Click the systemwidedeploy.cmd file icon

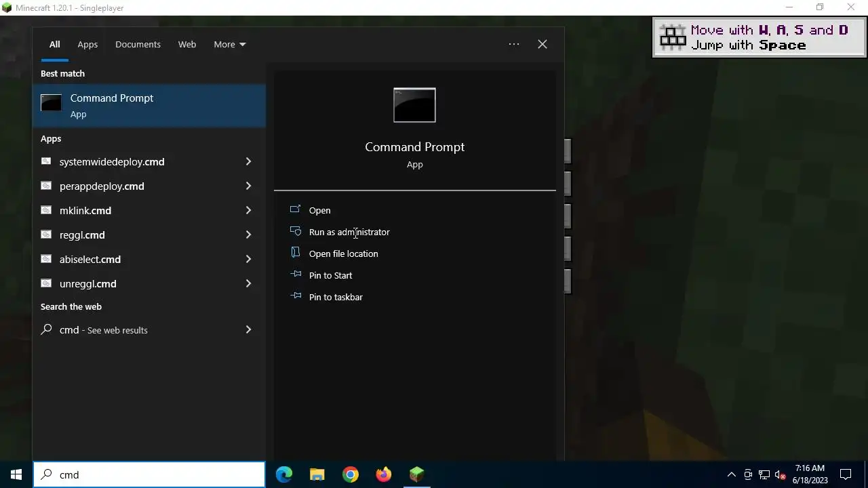click(x=46, y=161)
